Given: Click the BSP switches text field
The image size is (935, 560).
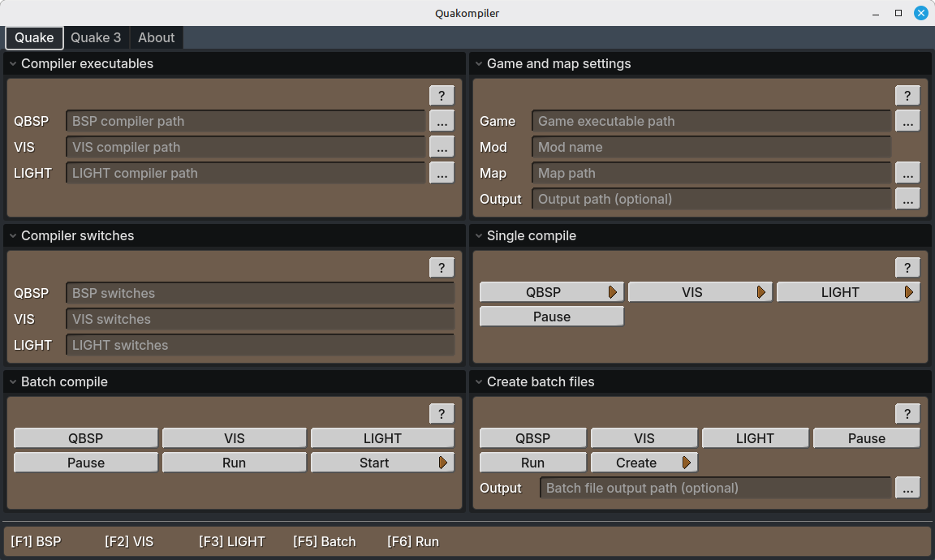Looking at the screenshot, I should click(x=260, y=293).
